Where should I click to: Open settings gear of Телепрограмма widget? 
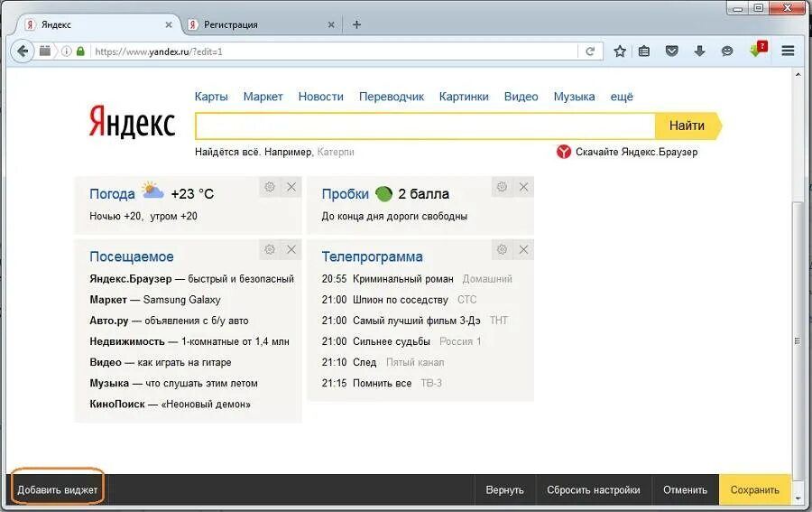[502, 250]
